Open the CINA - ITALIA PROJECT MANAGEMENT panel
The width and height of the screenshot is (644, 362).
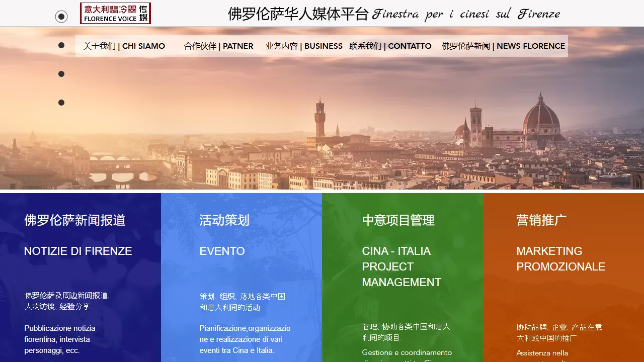(401, 266)
